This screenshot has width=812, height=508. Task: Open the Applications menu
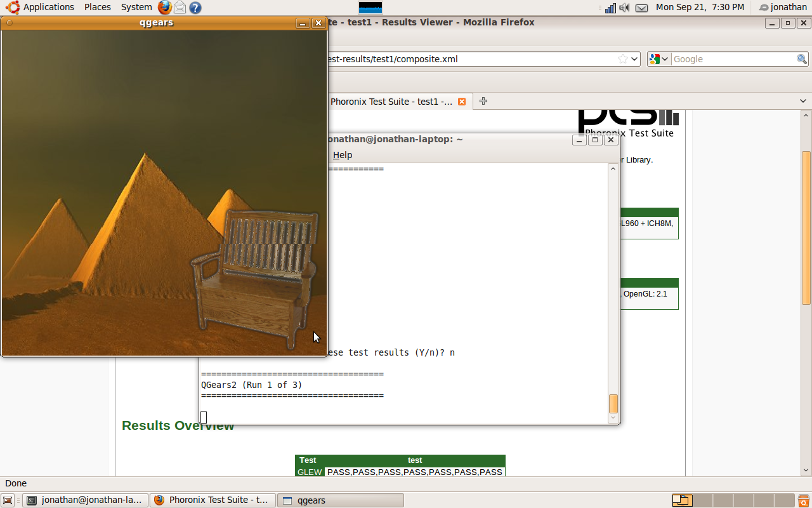[41, 7]
